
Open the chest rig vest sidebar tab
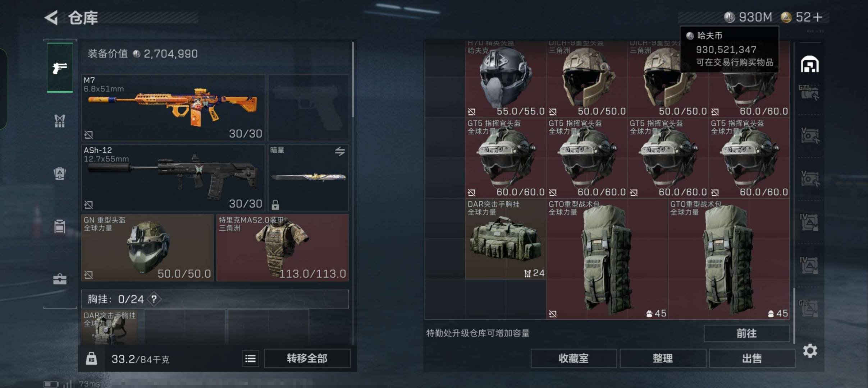click(x=60, y=121)
